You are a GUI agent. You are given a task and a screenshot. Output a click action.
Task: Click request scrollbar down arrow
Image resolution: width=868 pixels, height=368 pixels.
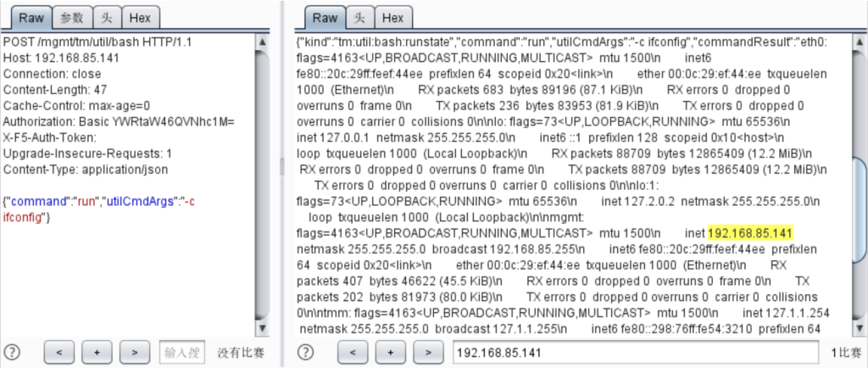(x=263, y=328)
